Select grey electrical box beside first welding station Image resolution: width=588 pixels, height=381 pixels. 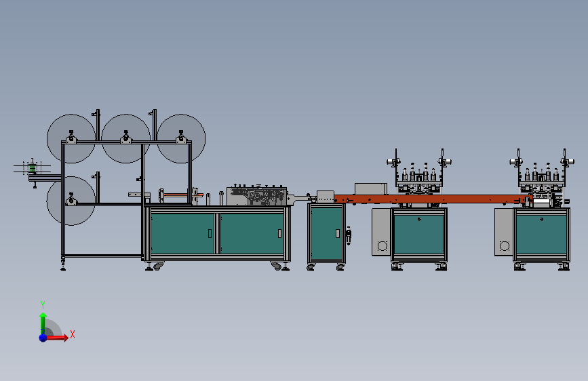(x=381, y=232)
